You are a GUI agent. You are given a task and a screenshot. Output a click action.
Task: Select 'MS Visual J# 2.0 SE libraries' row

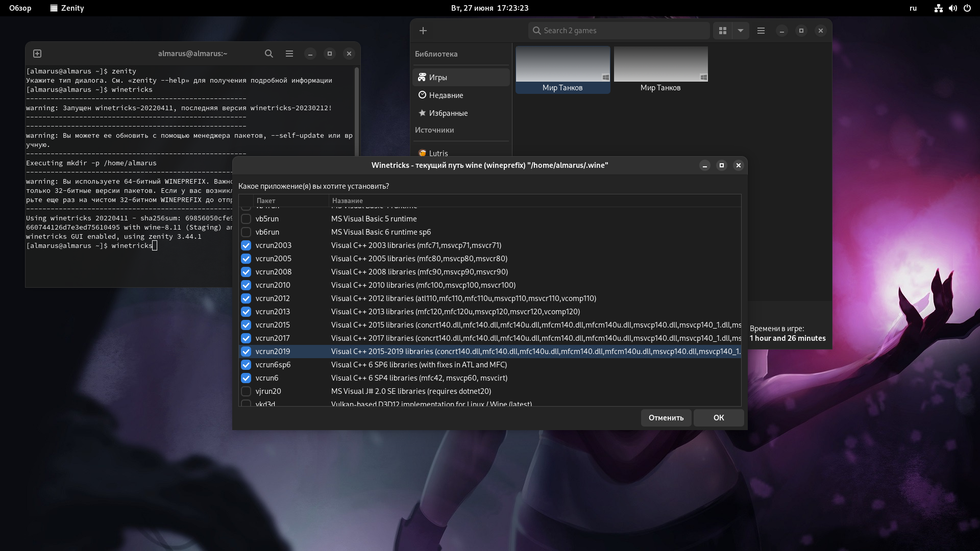(x=490, y=391)
